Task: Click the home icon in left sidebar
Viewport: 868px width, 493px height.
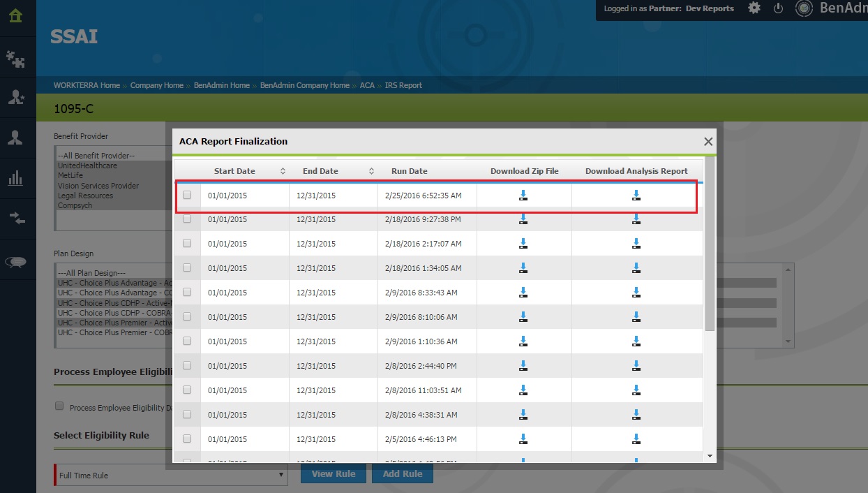Action: pos(17,15)
